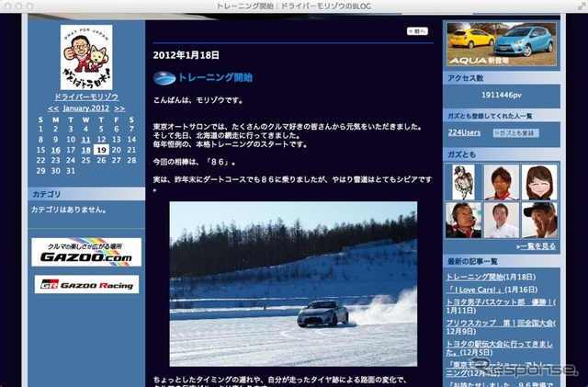Go to previous month in calendar
This screenshot has width=588, height=387.
click(53, 108)
